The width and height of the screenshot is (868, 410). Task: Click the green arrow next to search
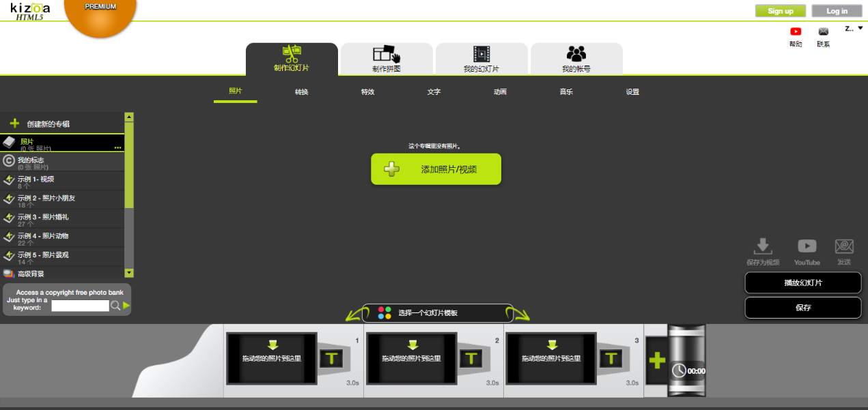126,306
